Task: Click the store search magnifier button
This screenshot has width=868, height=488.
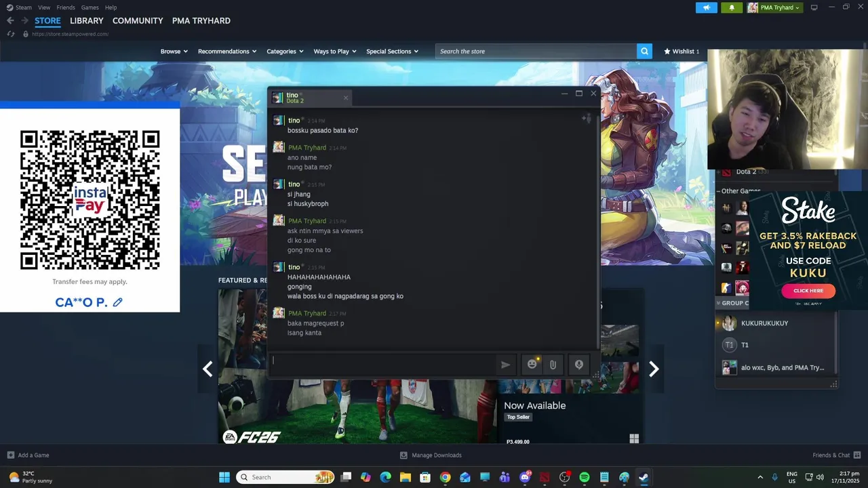Action: coord(644,51)
